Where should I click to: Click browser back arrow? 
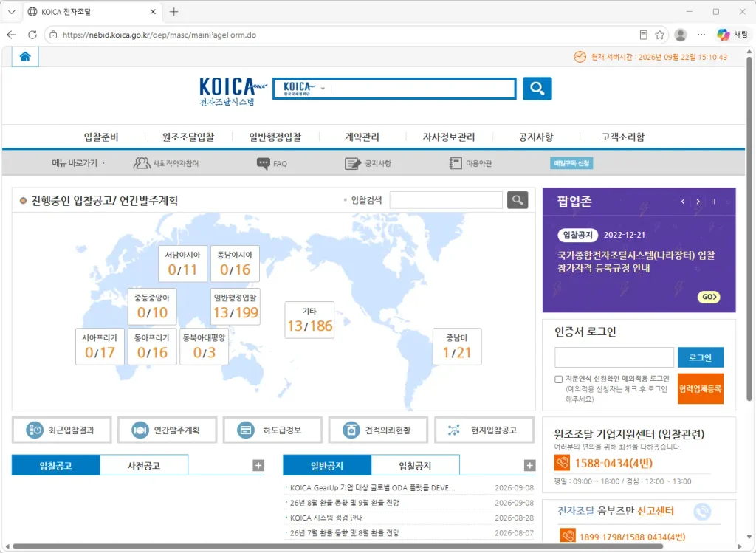coord(12,35)
